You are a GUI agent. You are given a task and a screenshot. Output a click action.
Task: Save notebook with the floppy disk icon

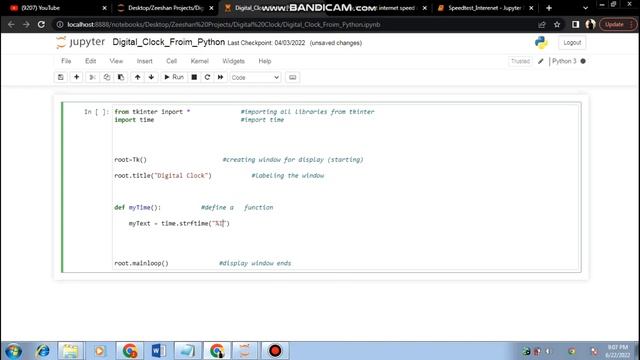[x=61, y=77]
